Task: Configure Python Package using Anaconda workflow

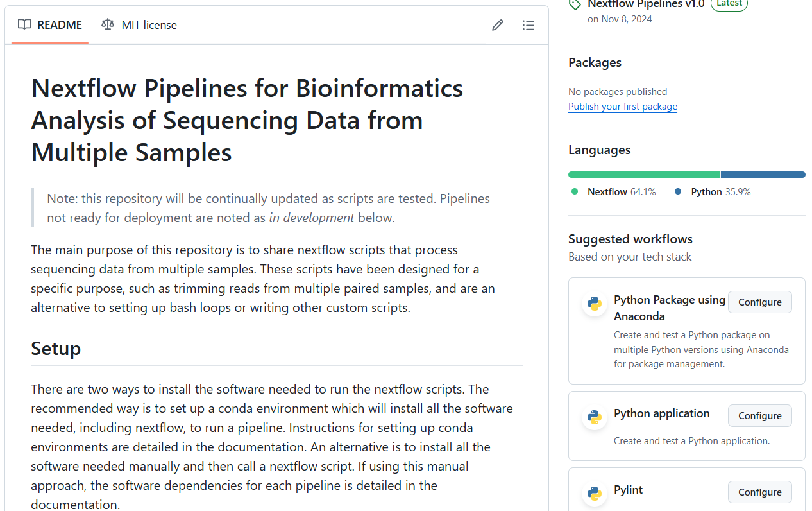Action: pos(760,302)
